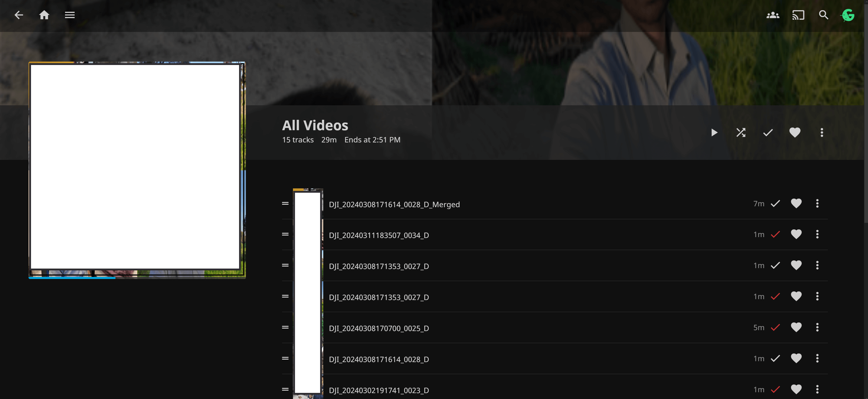Image resolution: width=868 pixels, height=399 pixels.
Task: Favorite the All Videos playlist
Action: (x=795, y=132)
